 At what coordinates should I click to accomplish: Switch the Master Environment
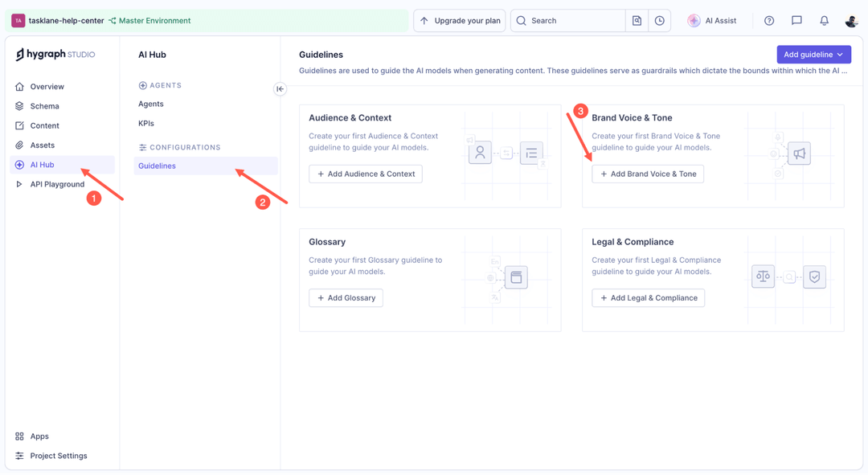(x=149, y=20)
